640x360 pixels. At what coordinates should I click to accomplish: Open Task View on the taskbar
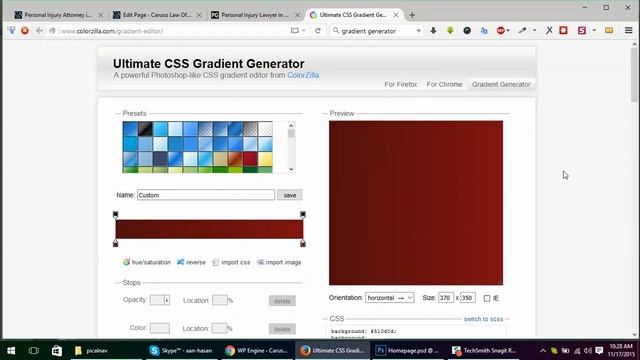[34, 350]
